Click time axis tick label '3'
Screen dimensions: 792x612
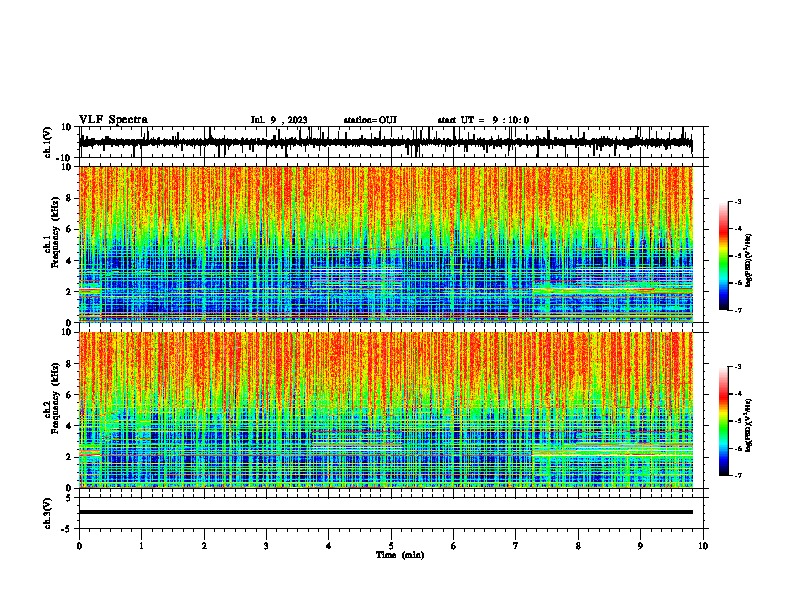[266, 546]
